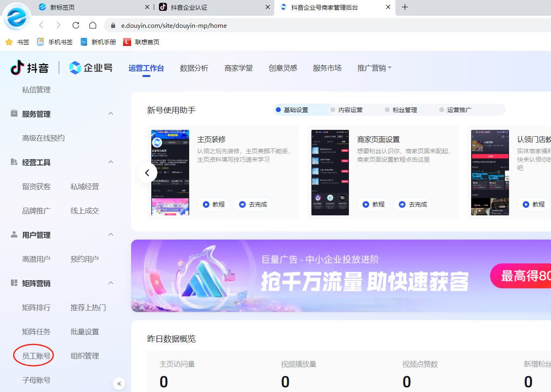
Task: Collapse the 经营工具 section chevron
Action: point(111,162)
